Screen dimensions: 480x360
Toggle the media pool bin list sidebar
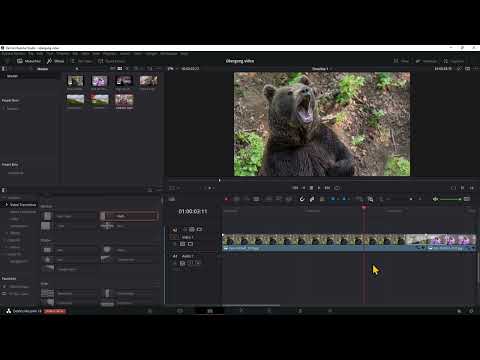[4, 68]
